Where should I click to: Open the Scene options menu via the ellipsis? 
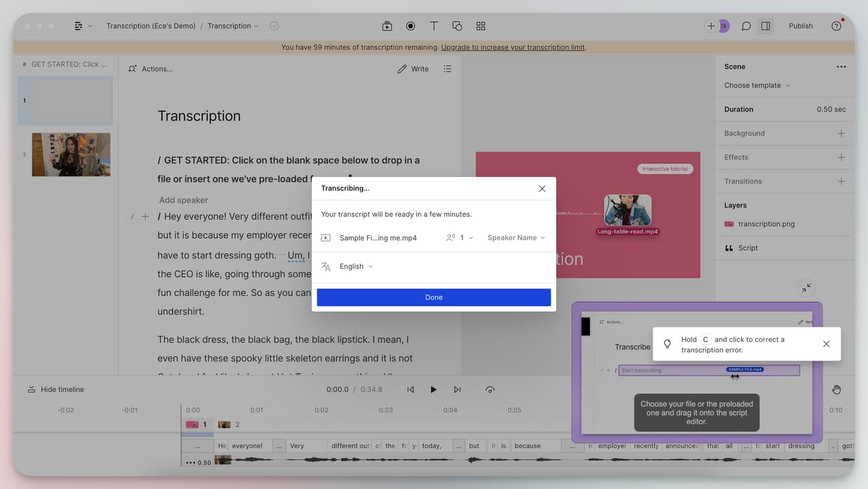(x=841, y=66)
